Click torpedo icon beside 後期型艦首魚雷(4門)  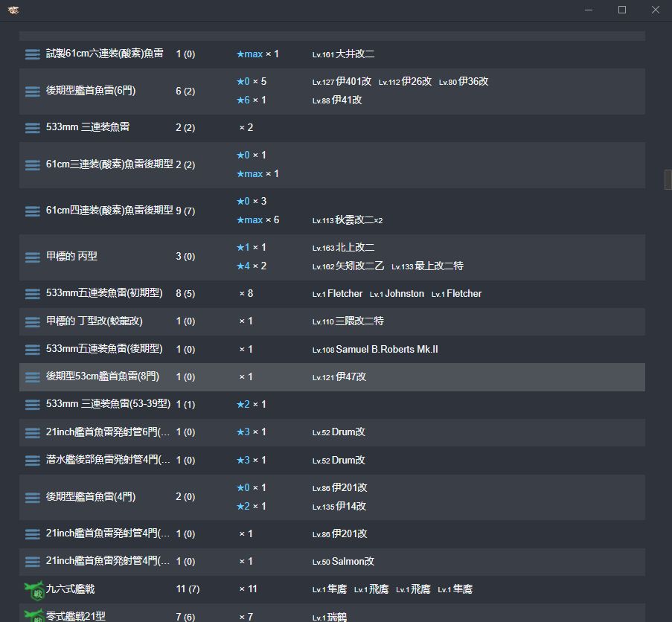point(33,497)
